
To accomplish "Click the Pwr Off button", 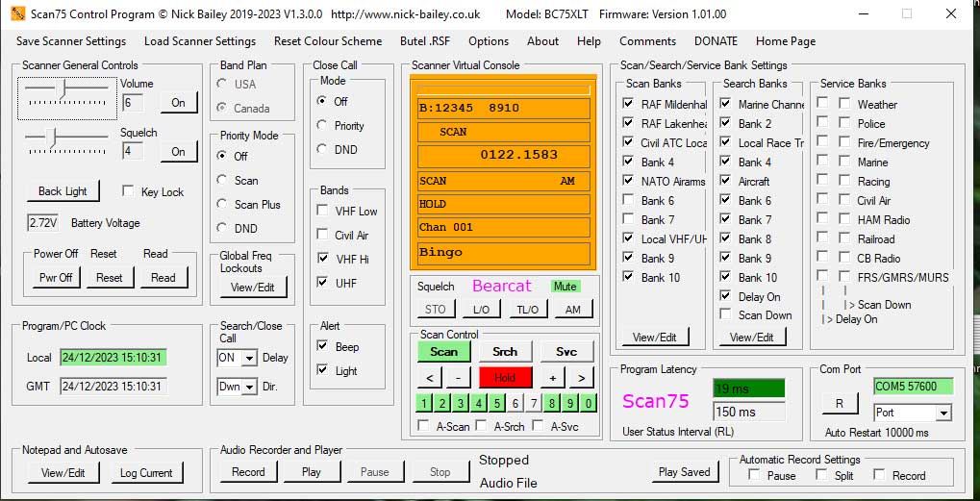I will tap(56, 277).
